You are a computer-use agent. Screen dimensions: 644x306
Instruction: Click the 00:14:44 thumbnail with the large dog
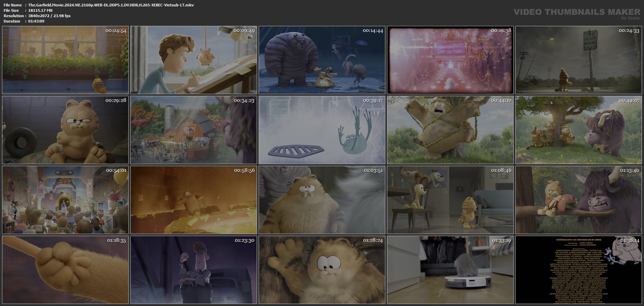(322, 60)
